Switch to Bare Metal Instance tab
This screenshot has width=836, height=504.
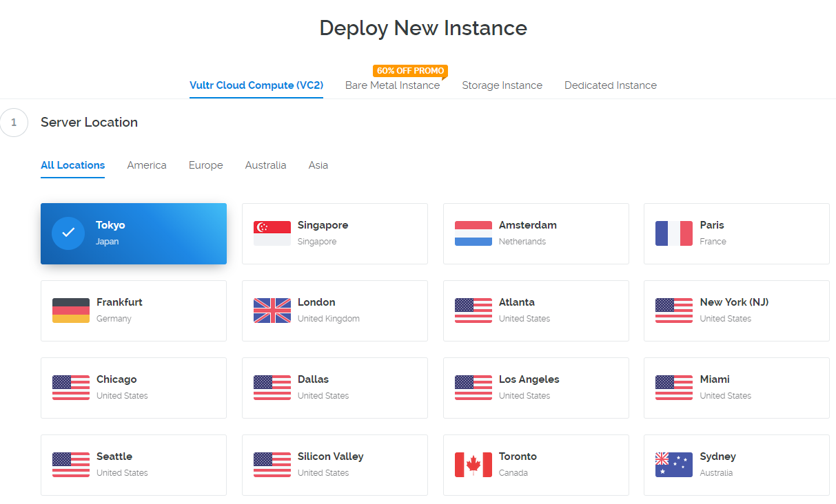click(x=392, y=85)
